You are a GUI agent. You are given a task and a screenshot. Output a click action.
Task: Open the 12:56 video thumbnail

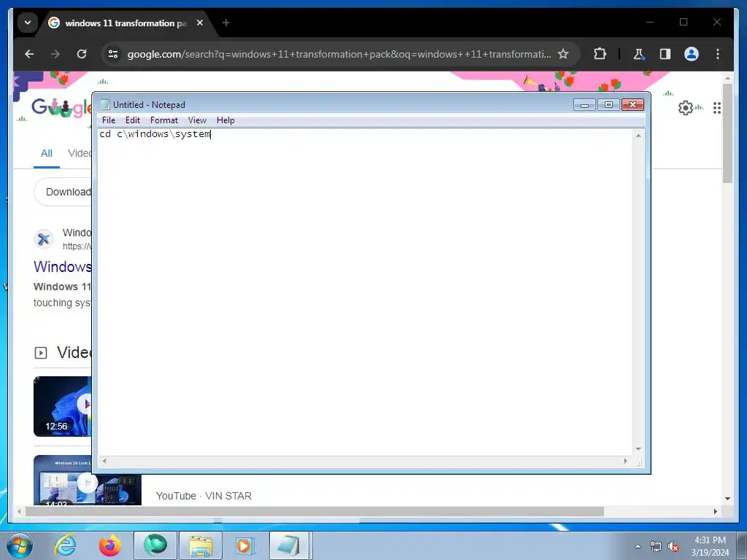point(63,406)
